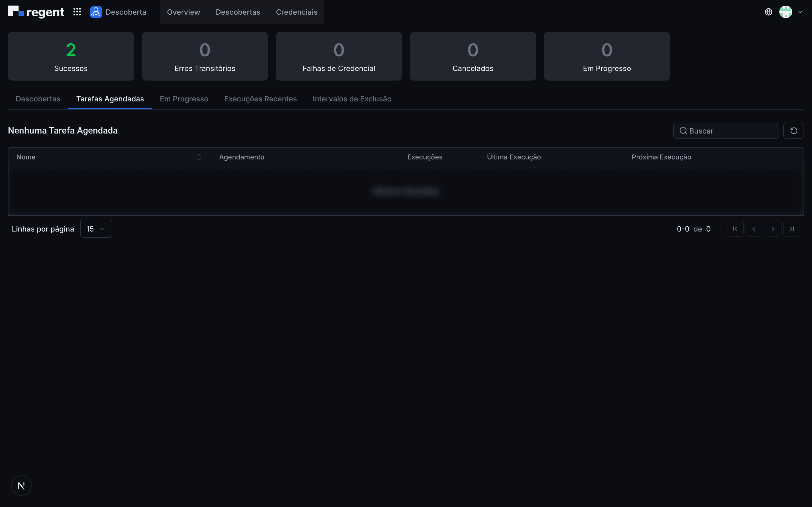Open the apps grid launcher icon
812x507 pixels.
click(77, 12)
